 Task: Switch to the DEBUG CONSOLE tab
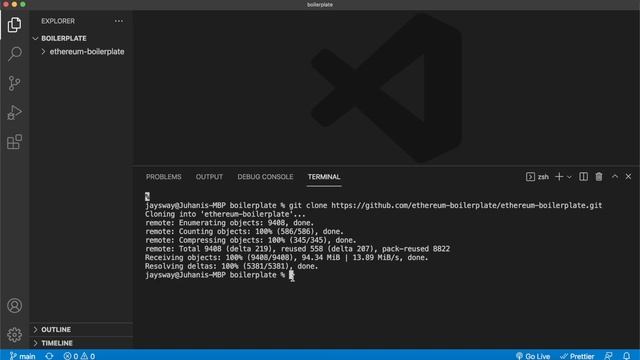point(265,177)
